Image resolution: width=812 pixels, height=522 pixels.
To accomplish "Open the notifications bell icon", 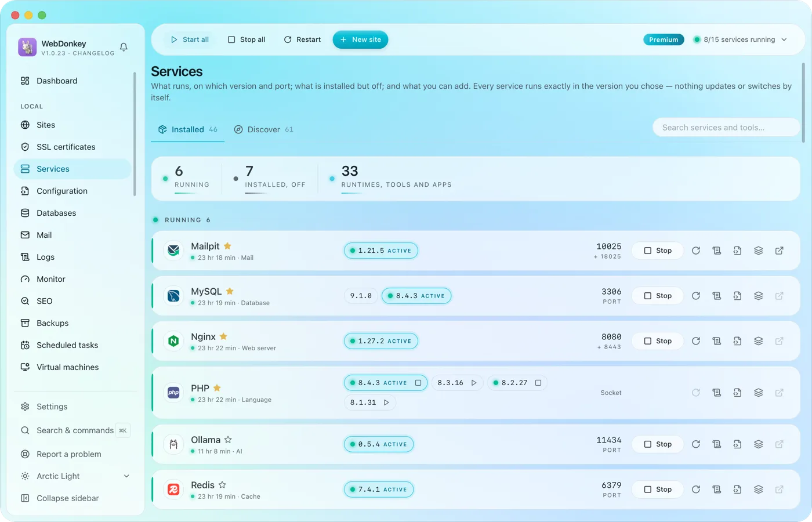I will [124, 47].
